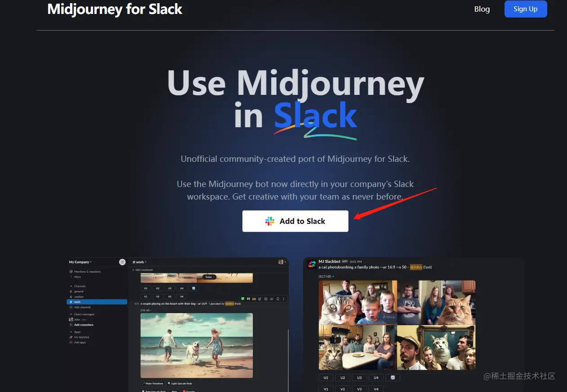The height and width of the screenshot is (392, 567).
Task: Click the reroll icon beside U4 in #work
Action: tap(194, 288)
